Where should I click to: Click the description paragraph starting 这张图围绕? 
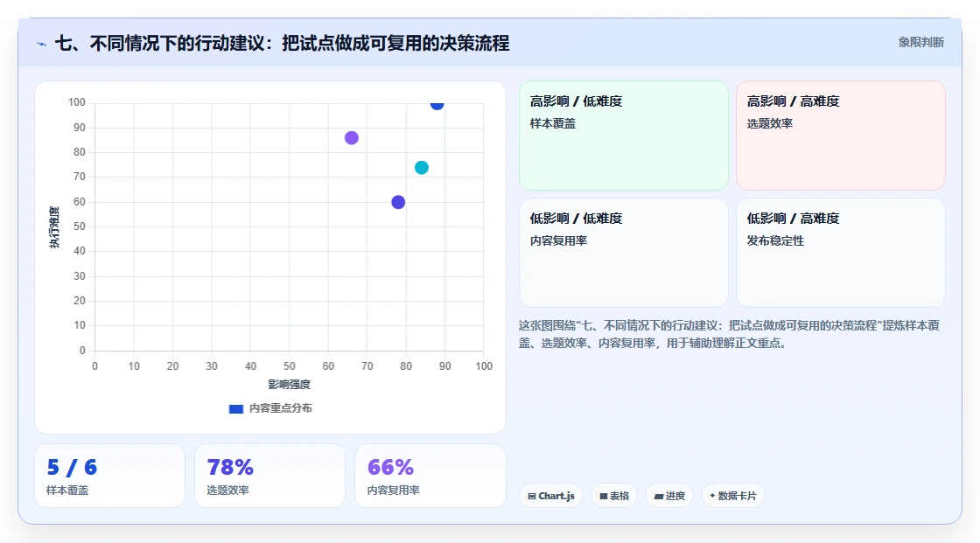729,334
